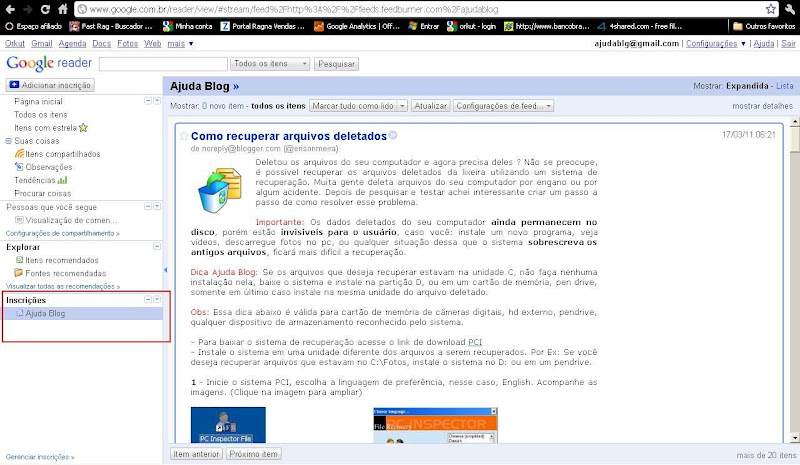Click the browser forward arrow
Viewport: 800px width, 465px height.
[28, 9]
